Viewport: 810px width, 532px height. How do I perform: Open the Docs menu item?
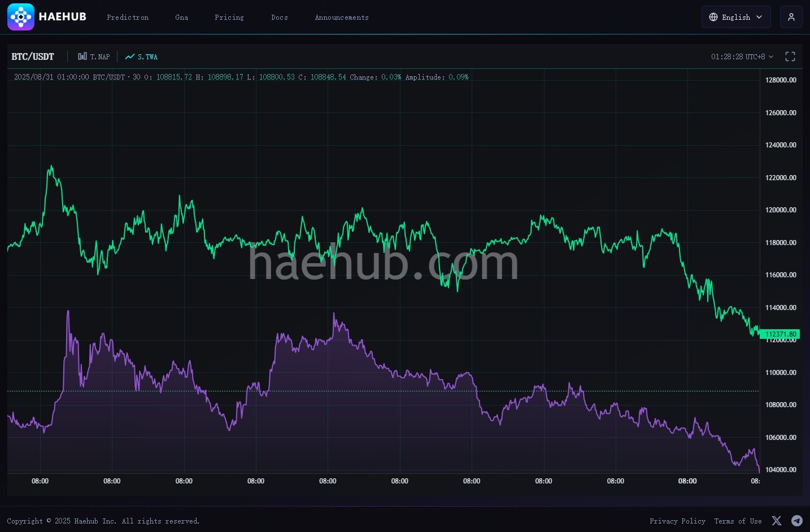point(280,18)
